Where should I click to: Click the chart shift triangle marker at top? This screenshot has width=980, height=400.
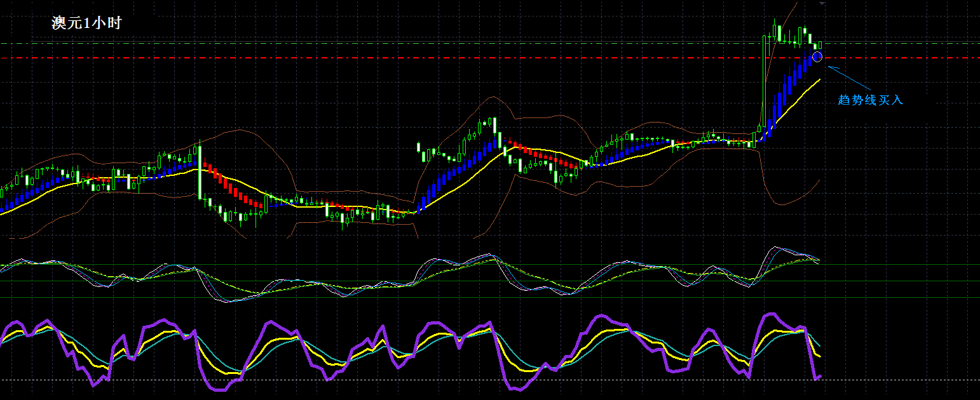(822, 4)
